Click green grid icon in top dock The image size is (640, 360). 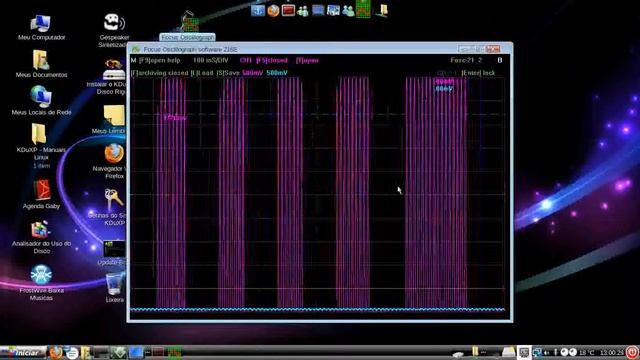point(363,9)
